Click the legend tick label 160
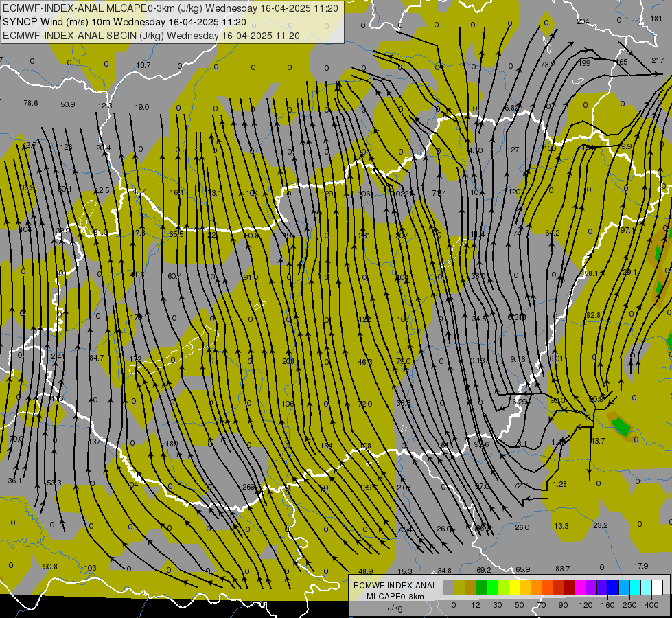 click(607, 605)
